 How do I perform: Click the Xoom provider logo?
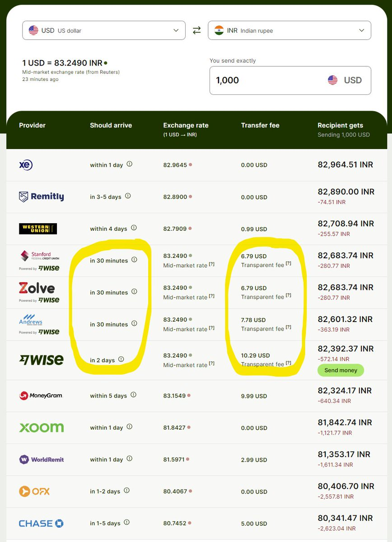pos(41,427)
